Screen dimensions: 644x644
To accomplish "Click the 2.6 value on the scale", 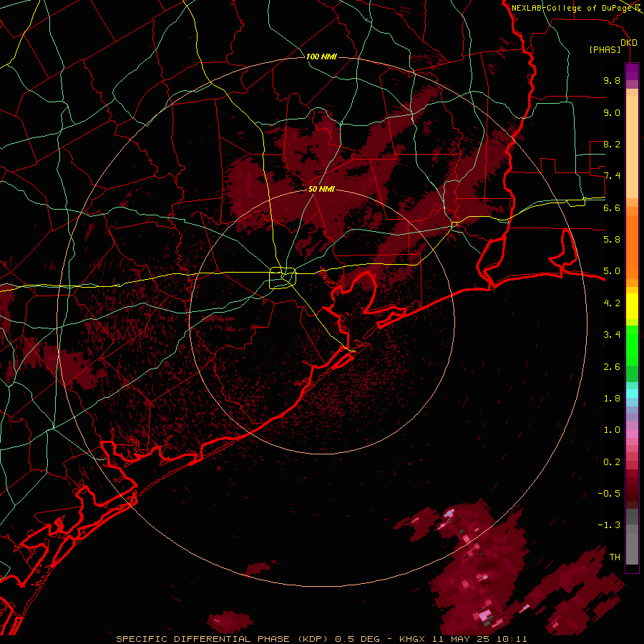I will (x=612, y=367).
